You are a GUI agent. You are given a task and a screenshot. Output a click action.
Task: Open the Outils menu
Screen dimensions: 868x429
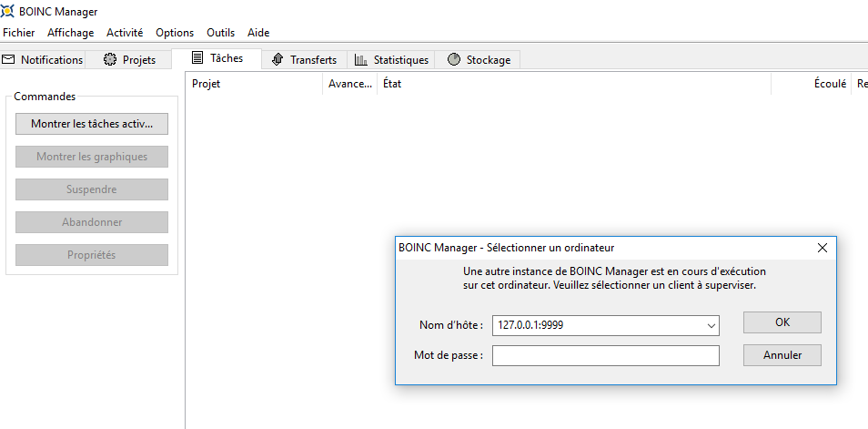click(220, 33)
